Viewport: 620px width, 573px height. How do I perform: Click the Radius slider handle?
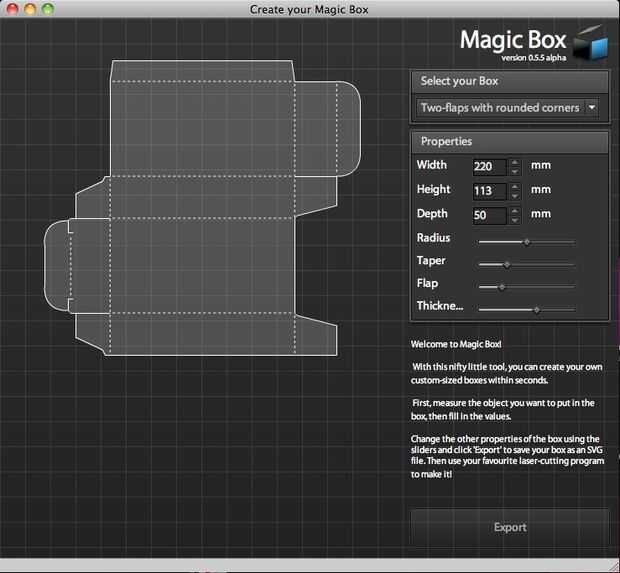[x=527, y=242]
